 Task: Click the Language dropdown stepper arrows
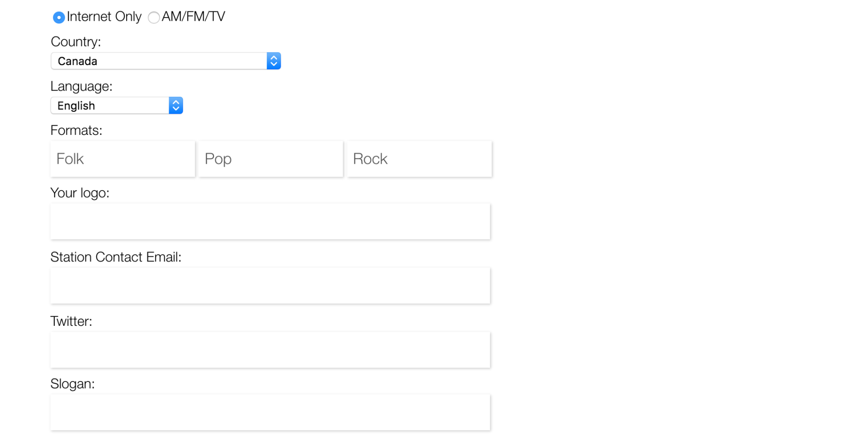[176, 105]
